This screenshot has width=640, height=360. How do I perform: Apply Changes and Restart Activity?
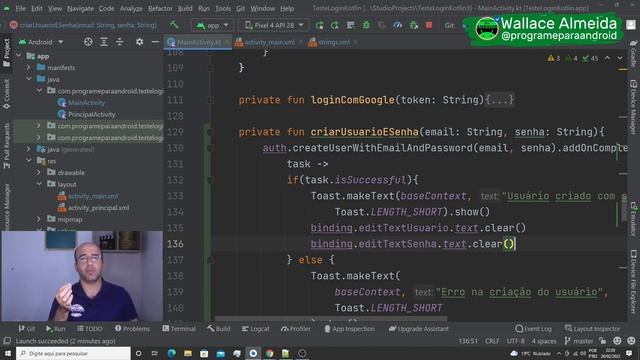point(335,25)
